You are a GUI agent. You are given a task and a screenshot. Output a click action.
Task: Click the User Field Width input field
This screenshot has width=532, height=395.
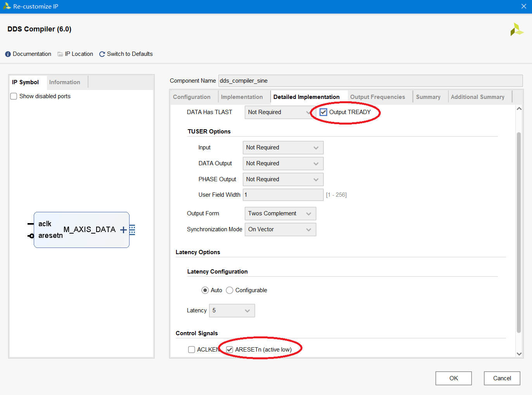coord(283,195)
